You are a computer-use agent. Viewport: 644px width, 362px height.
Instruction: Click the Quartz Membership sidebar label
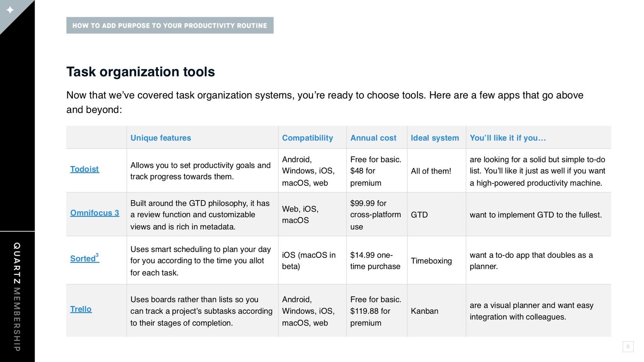click(x=17, y=297)
